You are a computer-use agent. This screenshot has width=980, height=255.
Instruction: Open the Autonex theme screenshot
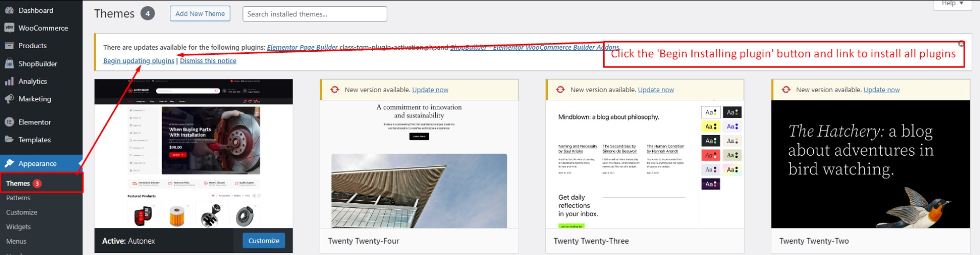click(x=194, y=154)
